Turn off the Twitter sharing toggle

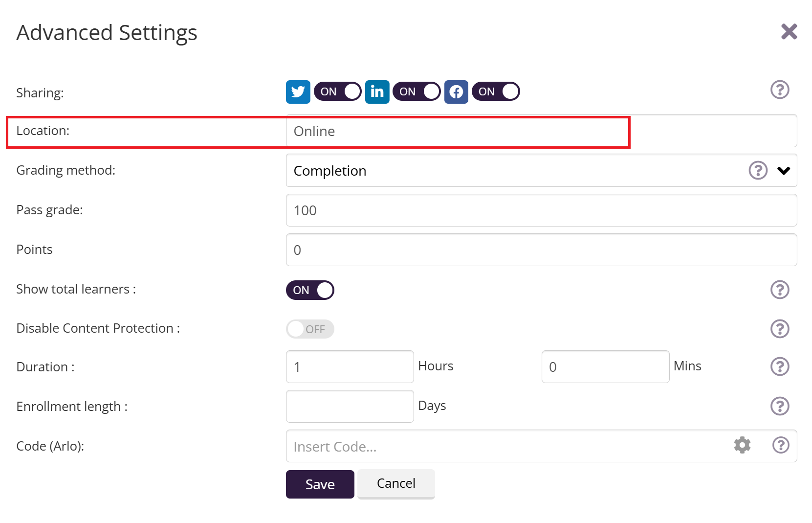(337, 92)
